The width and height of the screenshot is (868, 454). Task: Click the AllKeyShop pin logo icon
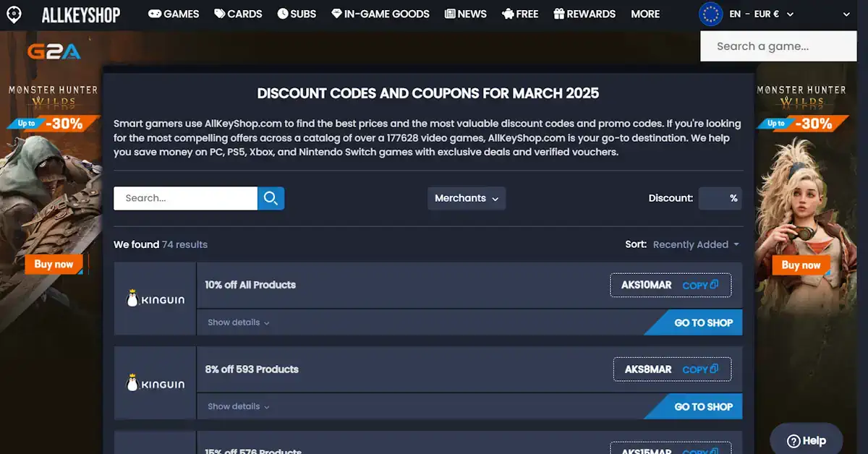pos(13,14)
